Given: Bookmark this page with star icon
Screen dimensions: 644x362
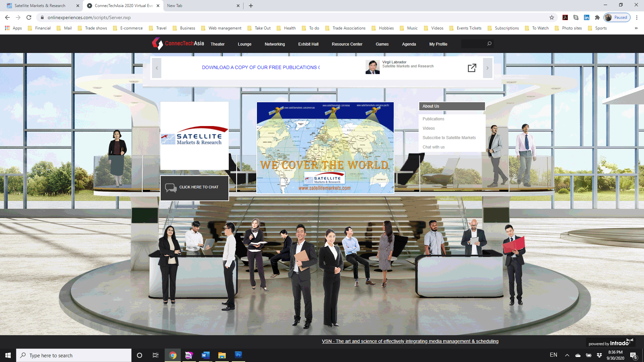Looking at the screenshot, I should tap(552, 17).
